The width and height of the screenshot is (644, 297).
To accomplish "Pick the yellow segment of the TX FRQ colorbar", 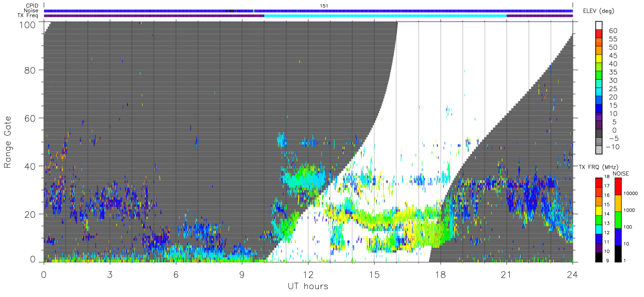I will tap(599, 210).
